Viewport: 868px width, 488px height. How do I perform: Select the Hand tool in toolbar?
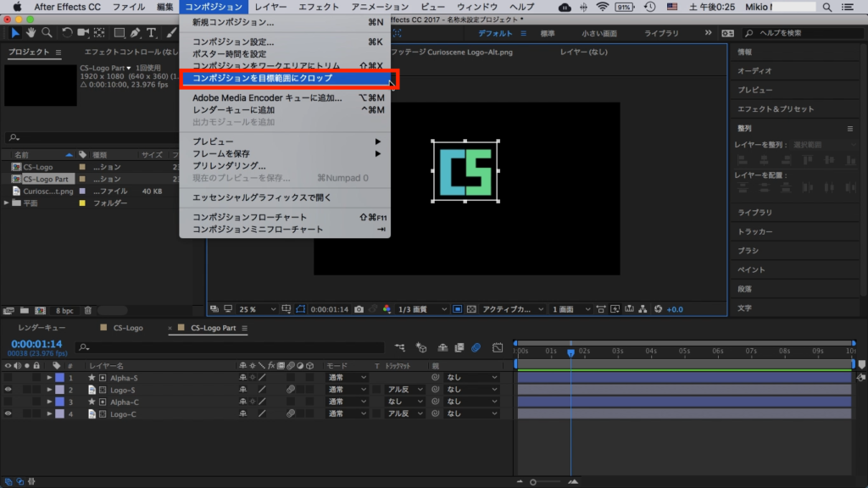point(31,33)
